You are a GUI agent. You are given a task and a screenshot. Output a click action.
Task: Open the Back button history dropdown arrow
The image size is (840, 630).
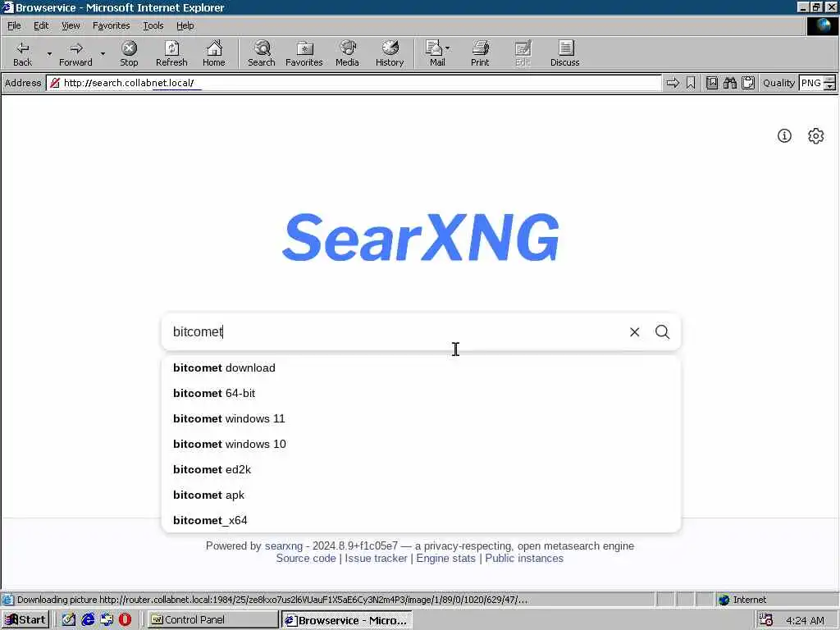49,53
